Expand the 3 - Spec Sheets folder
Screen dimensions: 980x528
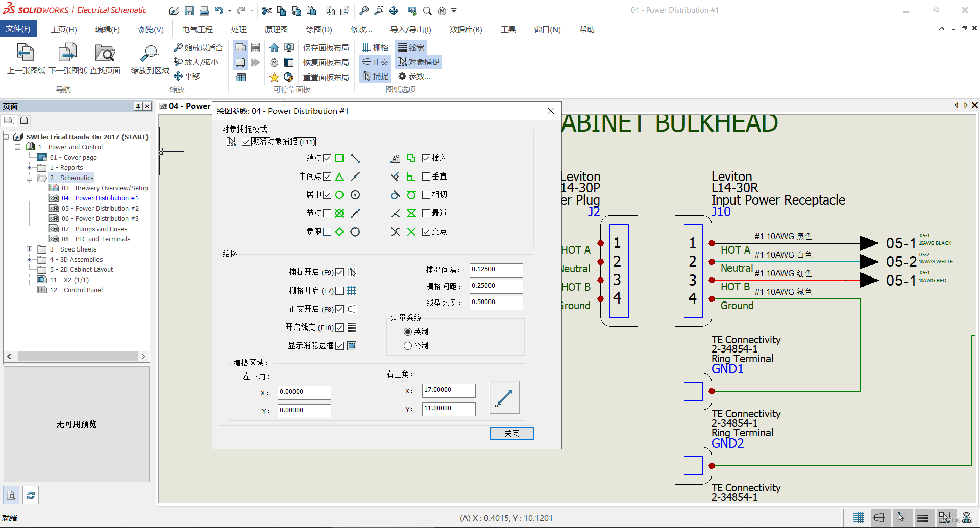(x=30, y=249)
